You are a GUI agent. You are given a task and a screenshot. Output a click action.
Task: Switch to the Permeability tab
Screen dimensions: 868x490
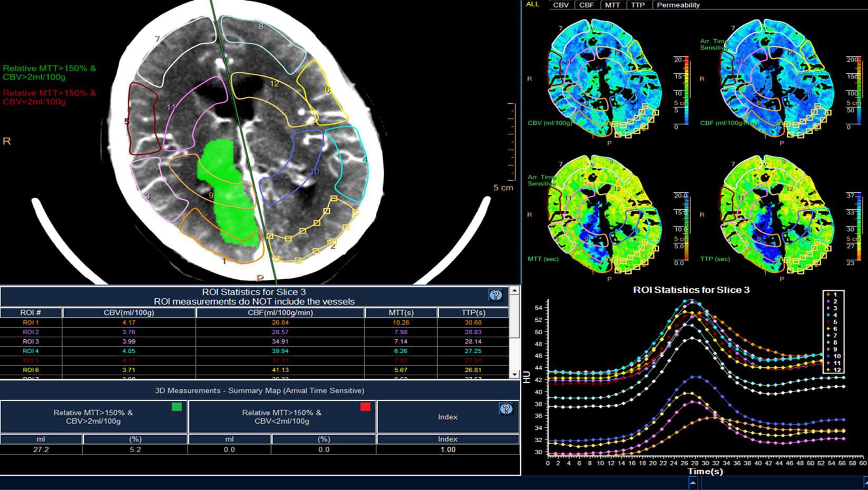click(678, 5)
